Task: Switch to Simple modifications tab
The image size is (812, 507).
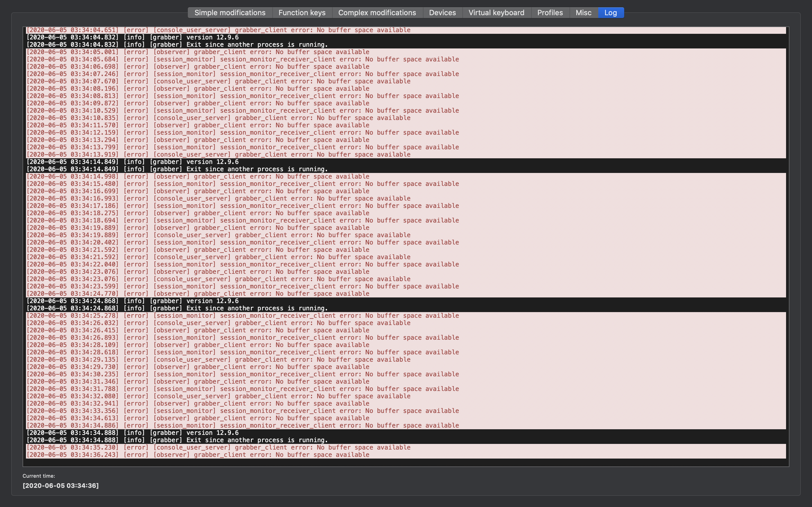Action: 230,13
